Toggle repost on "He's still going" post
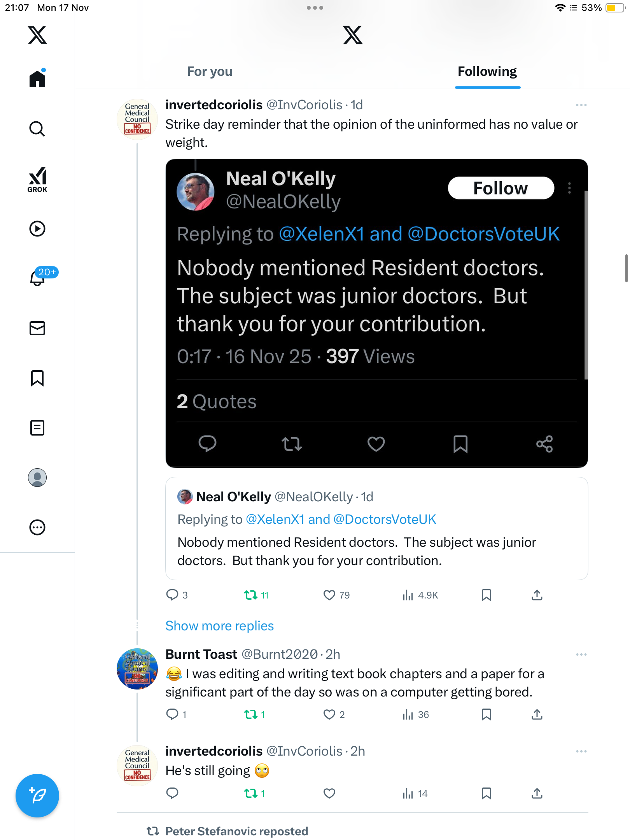Image resolution: width=630 pixels, height=840 pixels. click(x=251, y=793)
